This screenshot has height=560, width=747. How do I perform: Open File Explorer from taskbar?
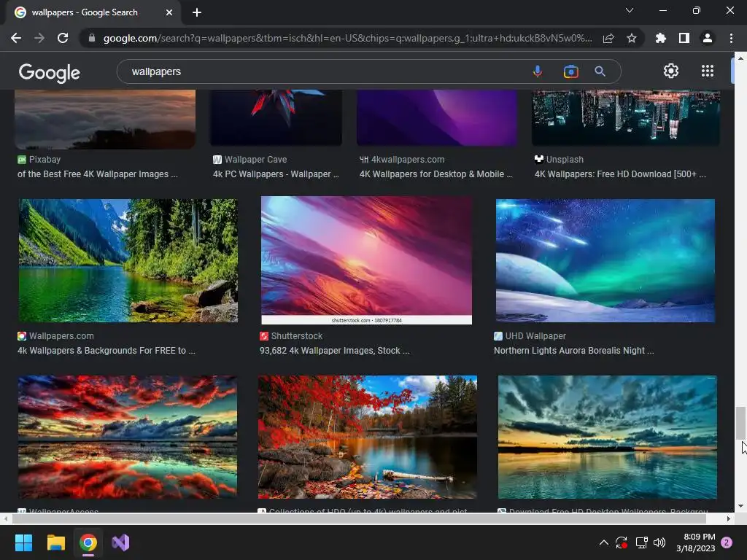[x=55, y=542]
